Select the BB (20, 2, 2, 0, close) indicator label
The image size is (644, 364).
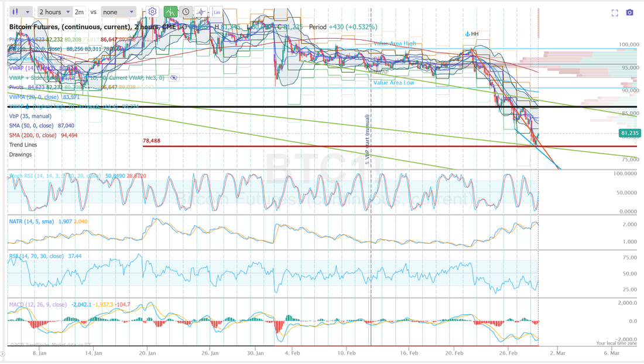(x=35, y=49)
